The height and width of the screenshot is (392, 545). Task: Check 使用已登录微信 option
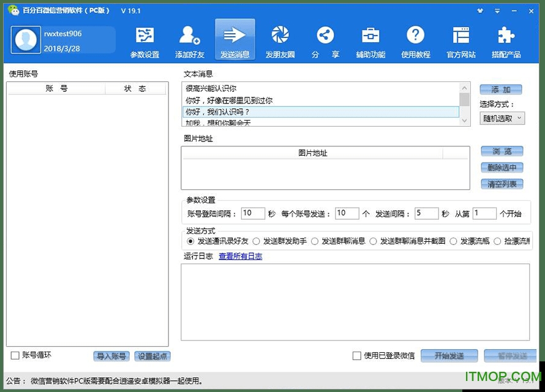click(356, 355)
